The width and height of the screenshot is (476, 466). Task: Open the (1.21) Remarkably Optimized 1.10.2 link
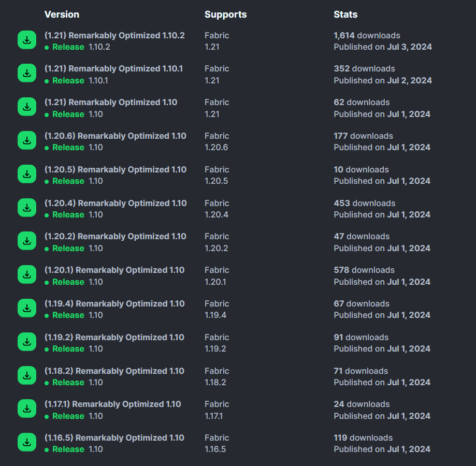[x=114, y=36]
